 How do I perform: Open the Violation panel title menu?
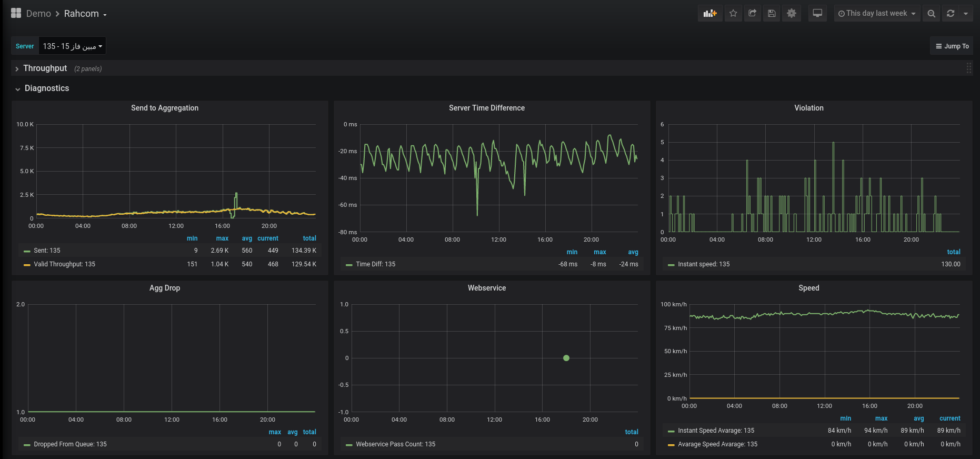(808, 108)
